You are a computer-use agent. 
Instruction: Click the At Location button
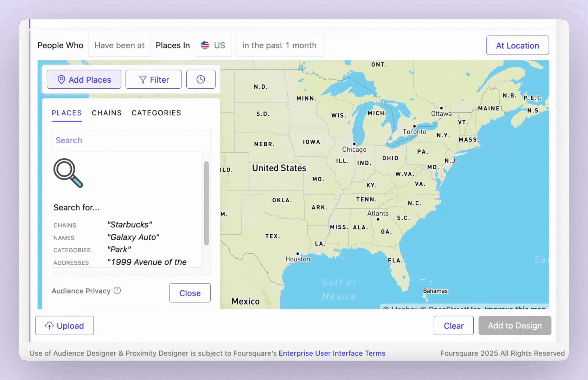[517, 45]
